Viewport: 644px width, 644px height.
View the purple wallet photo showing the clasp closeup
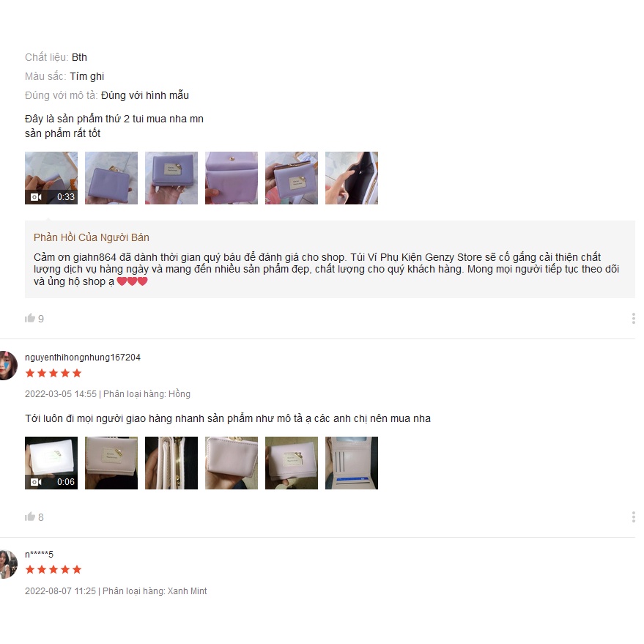point(232,178)
